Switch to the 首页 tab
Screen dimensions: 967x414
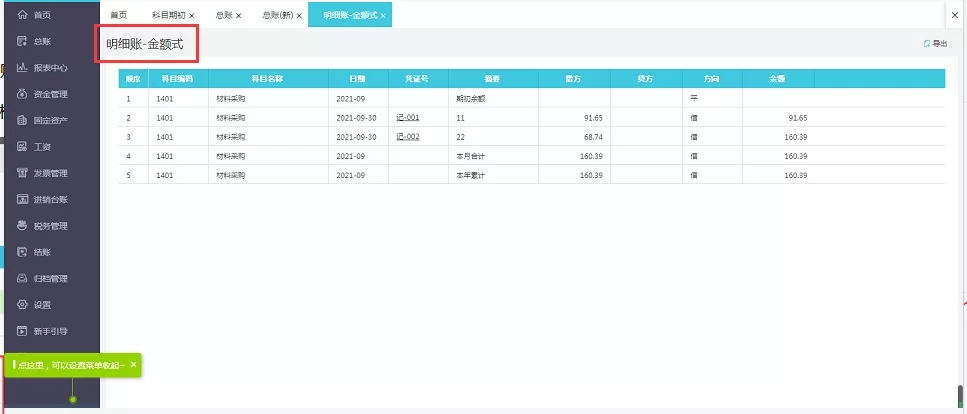(119, 15)
